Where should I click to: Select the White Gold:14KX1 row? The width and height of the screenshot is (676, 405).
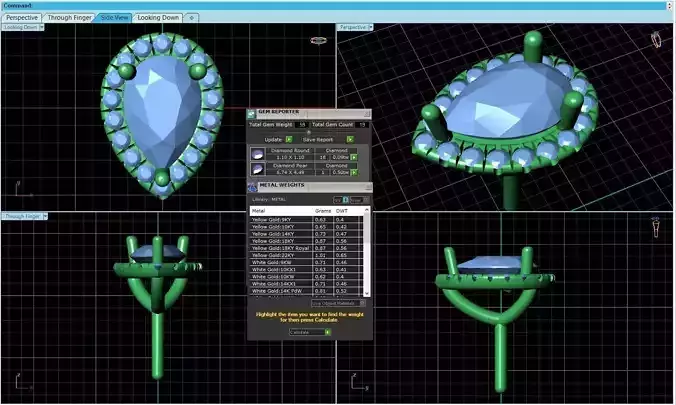click(x=307, y=284)
